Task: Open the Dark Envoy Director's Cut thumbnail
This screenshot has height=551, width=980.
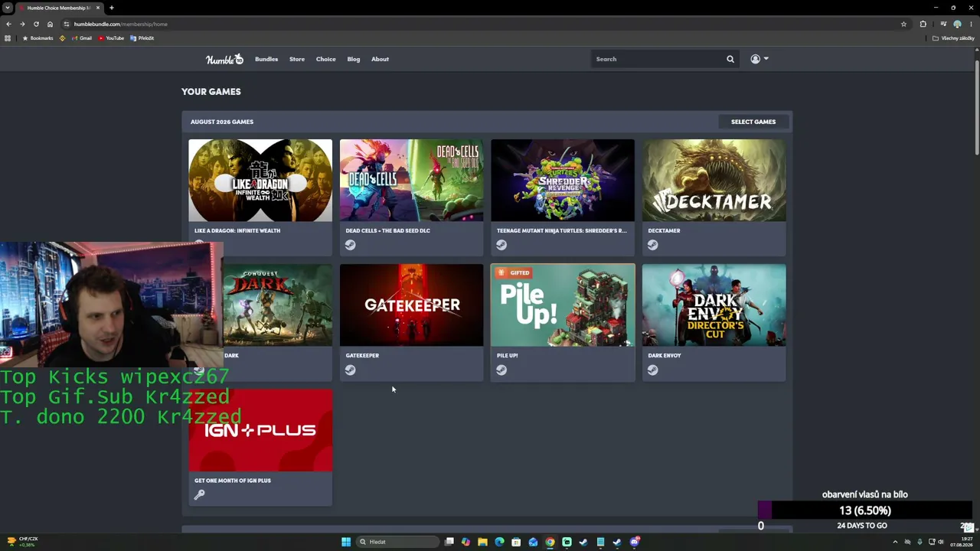Action: point(714,305)
